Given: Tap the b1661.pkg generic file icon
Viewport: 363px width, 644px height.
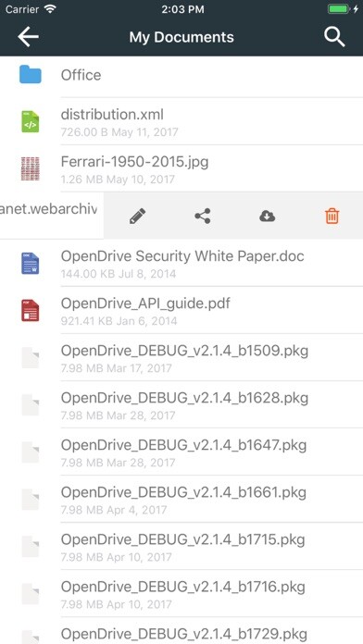Looking at the screenshot, I should click(x=31, y=500).
